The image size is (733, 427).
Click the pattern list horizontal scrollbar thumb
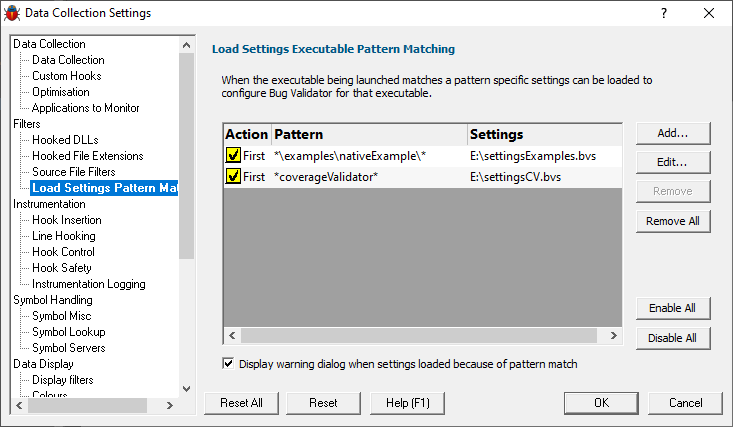(419, 335)
